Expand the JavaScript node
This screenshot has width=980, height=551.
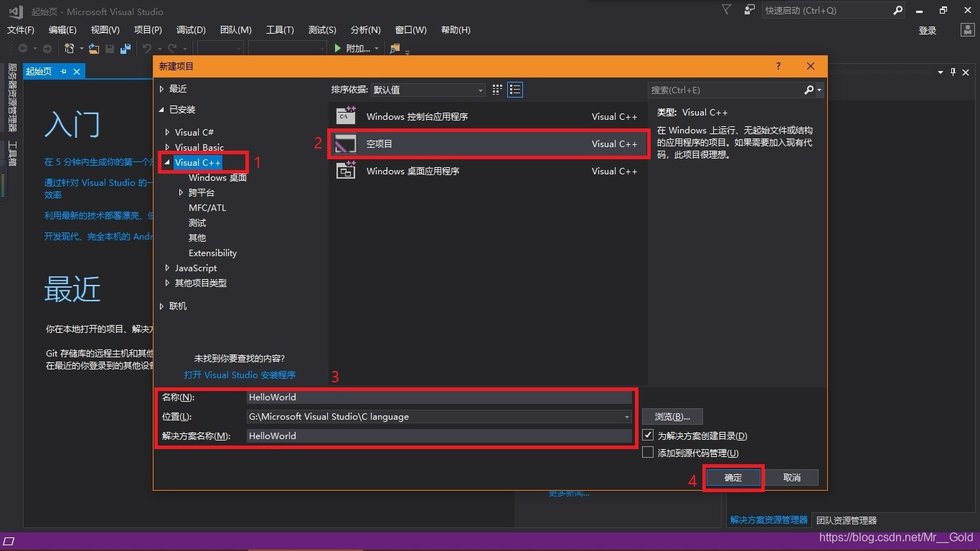point(167,268)
